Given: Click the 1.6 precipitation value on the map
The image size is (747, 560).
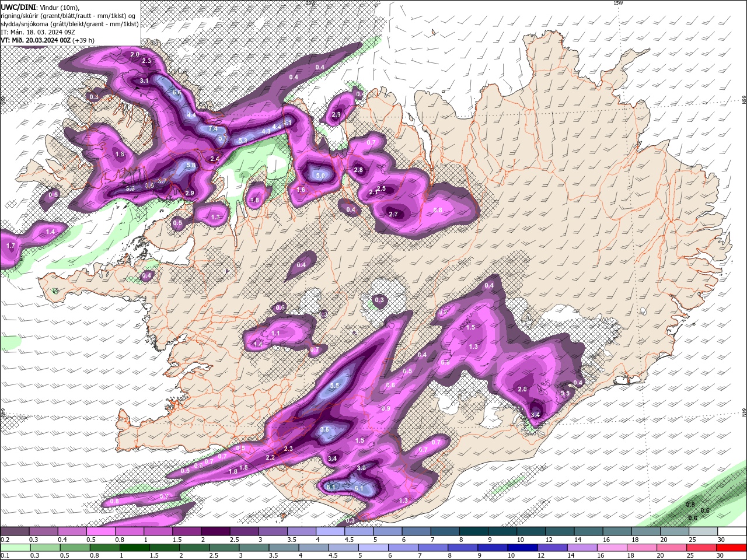Looking at the screenshot, I should (x=301, y=190).
